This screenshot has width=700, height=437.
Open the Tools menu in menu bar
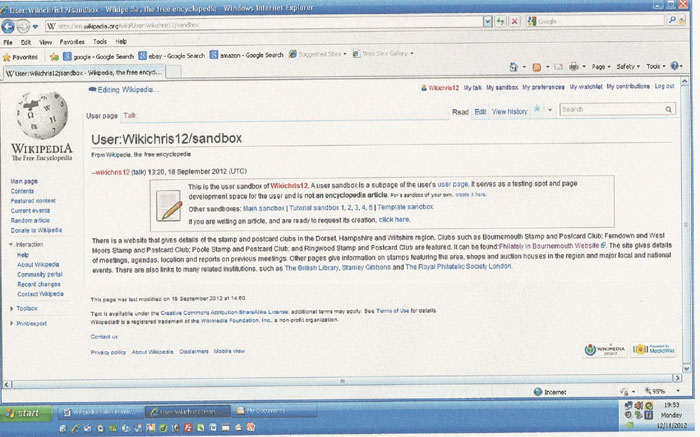[x=100, y=42]
